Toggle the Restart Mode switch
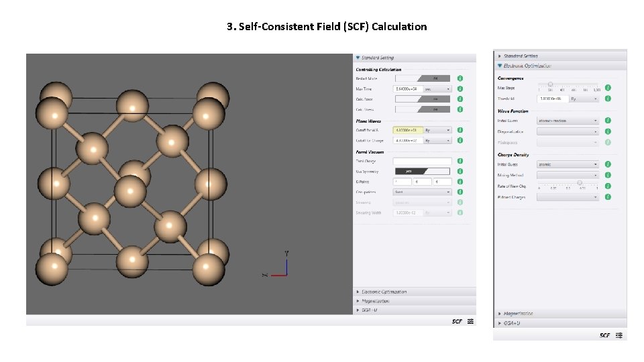Screen dimensions: 644x362 pyautogui.click(x=422, y=78)
